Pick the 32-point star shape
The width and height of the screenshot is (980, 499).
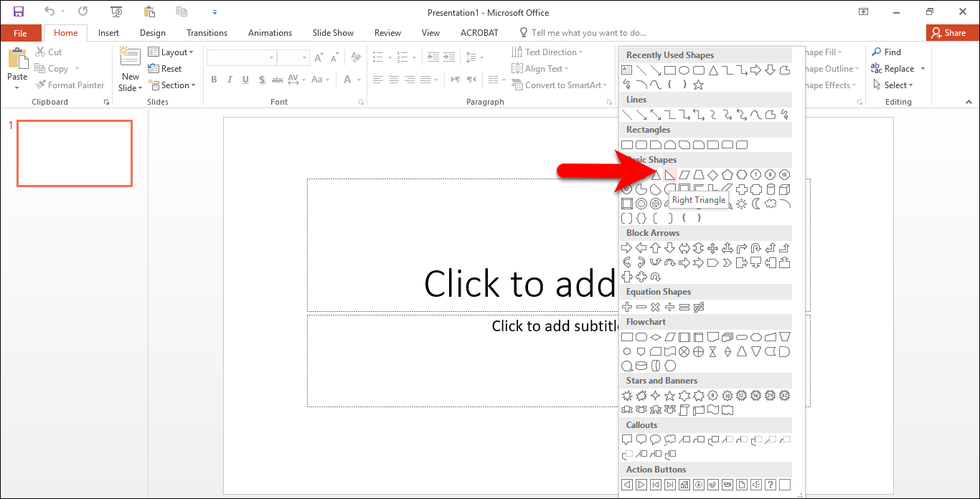click(785, 396)
